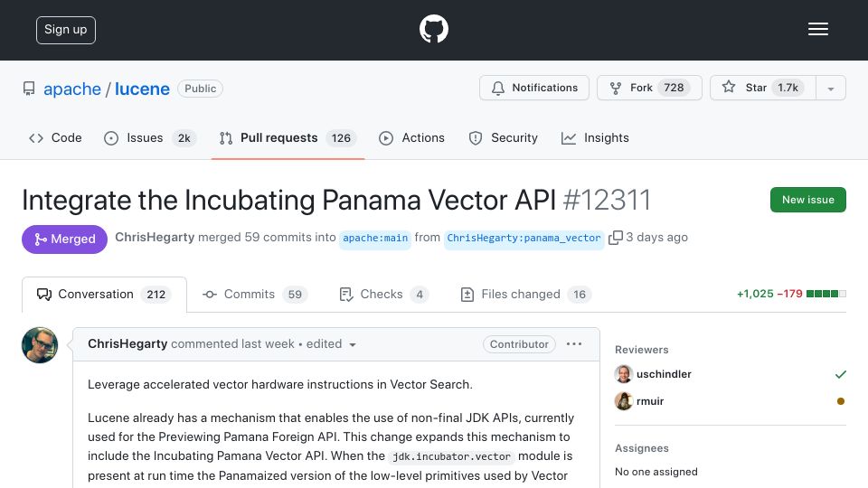Click the diffstat colored blocks

[826, 294]
